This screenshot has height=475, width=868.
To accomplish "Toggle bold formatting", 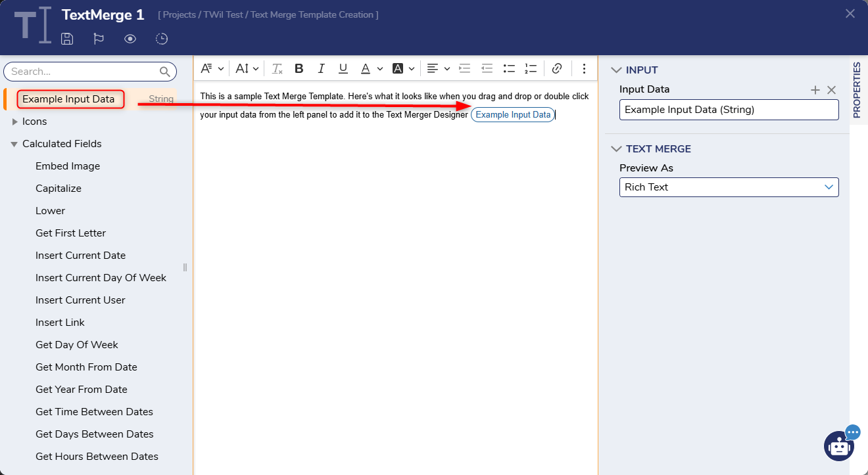I will (299, 68).
